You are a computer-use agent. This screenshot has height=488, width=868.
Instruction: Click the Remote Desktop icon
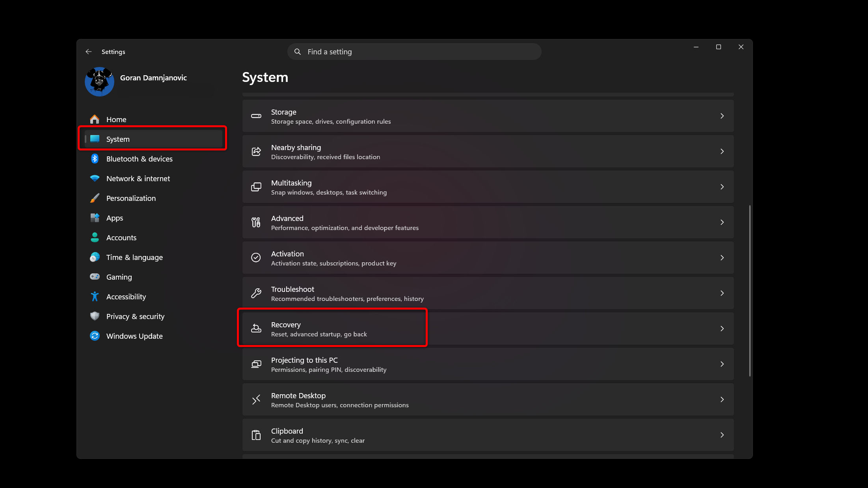256,400
